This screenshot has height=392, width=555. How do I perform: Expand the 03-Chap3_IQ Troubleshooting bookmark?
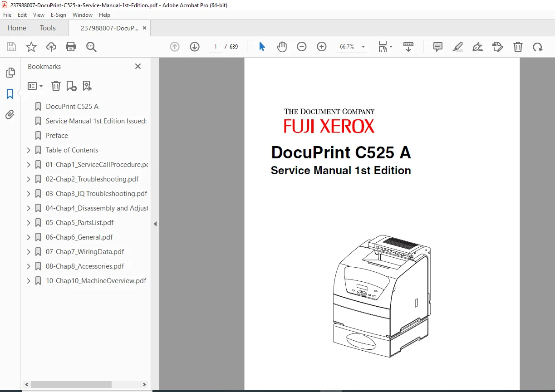(x=29, y=194)
